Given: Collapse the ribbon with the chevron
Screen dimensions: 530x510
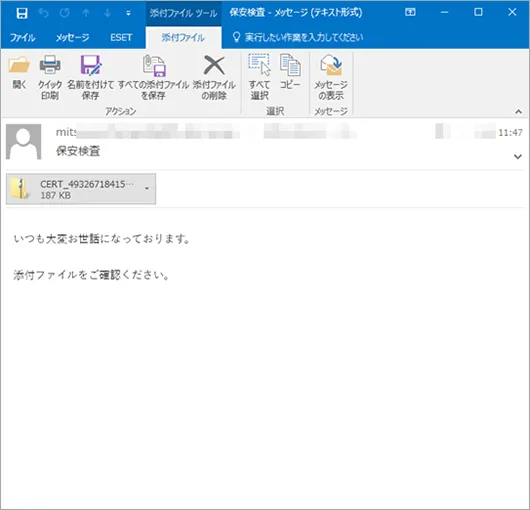Looking at the screenshot, I should [x=518, y=112].
